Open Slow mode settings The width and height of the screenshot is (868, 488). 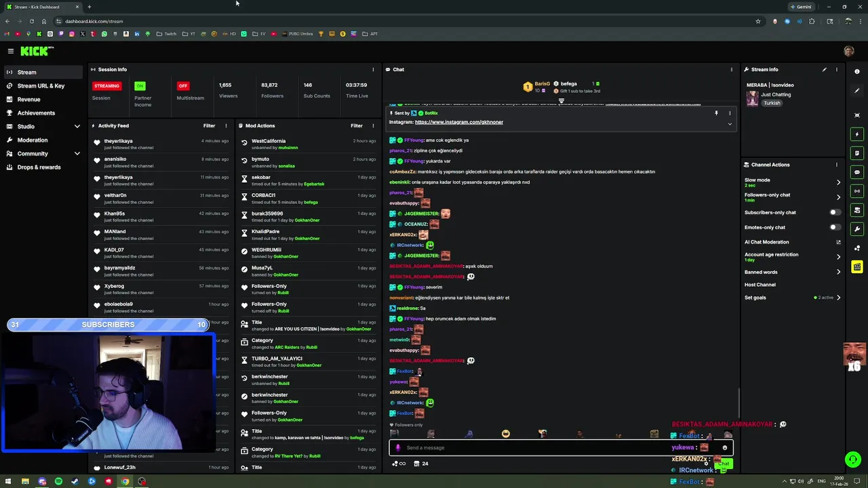792,182
